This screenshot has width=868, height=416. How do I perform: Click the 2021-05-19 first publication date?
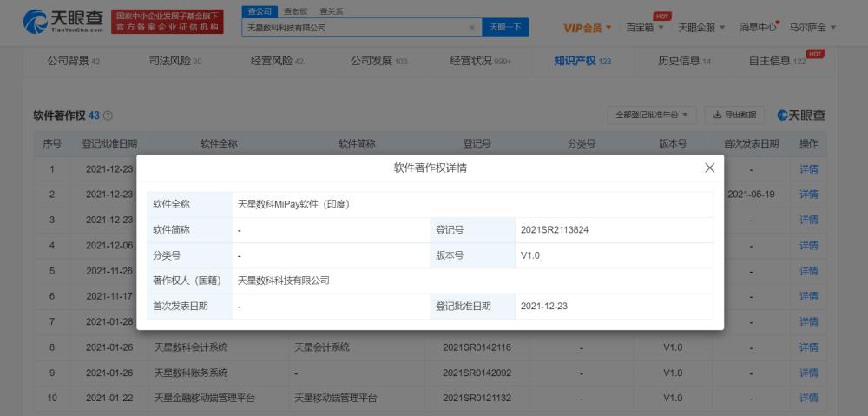tap(751, 195)
